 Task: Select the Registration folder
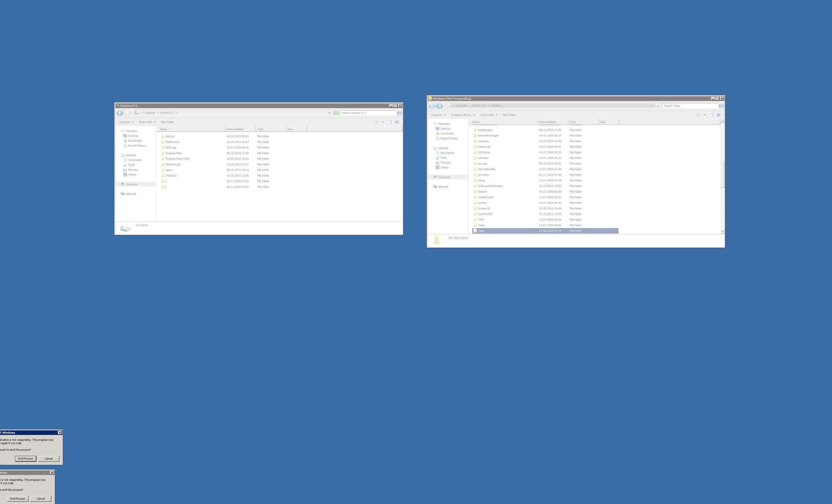click(485, 130)
